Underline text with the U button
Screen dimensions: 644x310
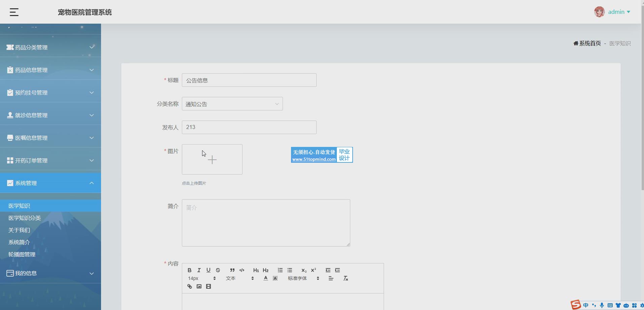(x=208, y=270)
